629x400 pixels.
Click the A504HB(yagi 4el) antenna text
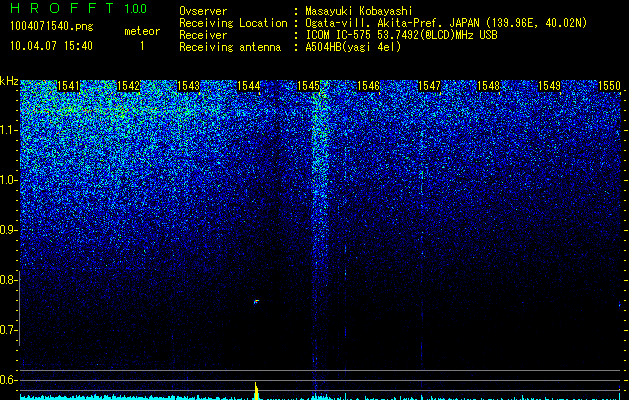click(x=353, y=47)
